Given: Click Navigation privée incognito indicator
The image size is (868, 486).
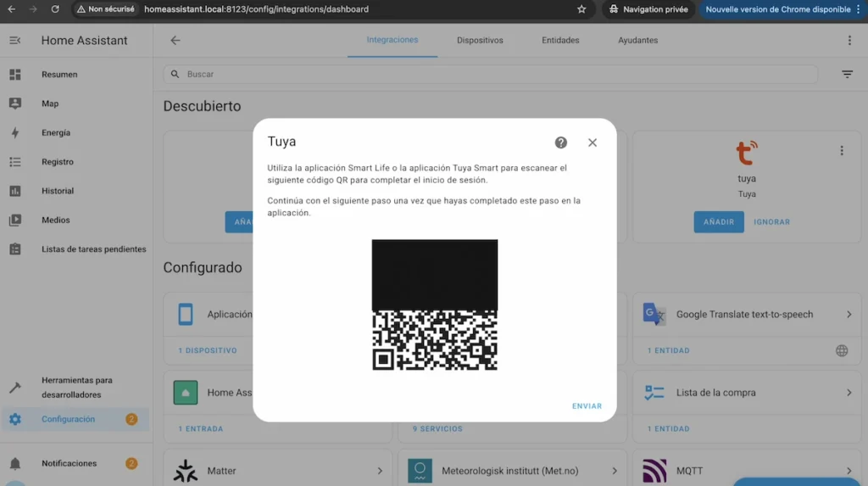Looking at the screenshot, I should [x=648, y=9].
